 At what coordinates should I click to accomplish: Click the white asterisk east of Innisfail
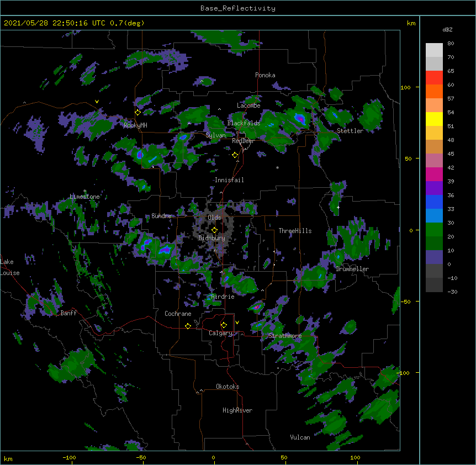click(x=277, y=168)
